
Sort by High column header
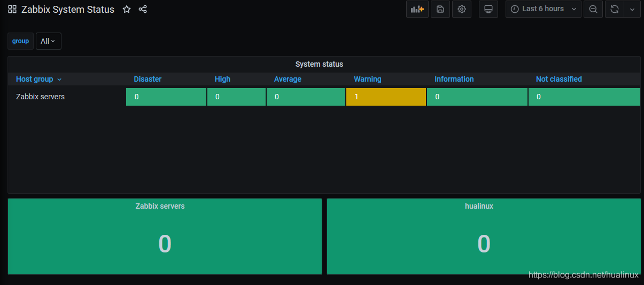(222, 79)
